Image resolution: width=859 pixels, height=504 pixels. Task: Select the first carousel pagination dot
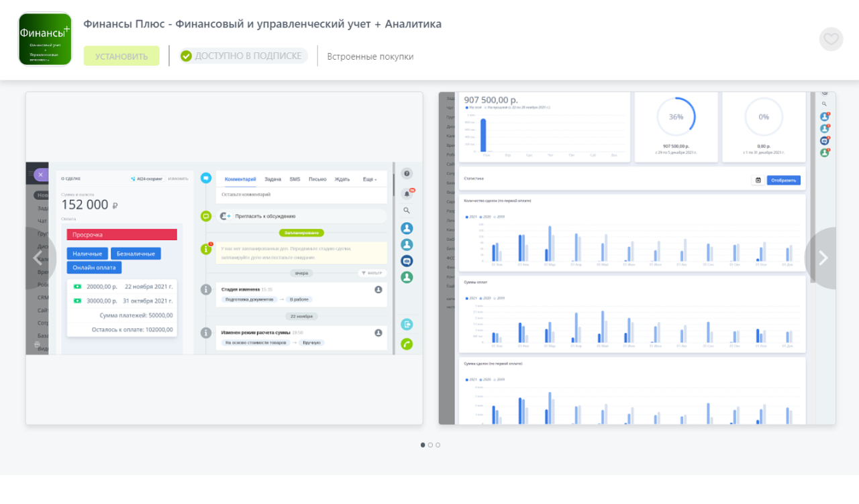pos(423,445)
